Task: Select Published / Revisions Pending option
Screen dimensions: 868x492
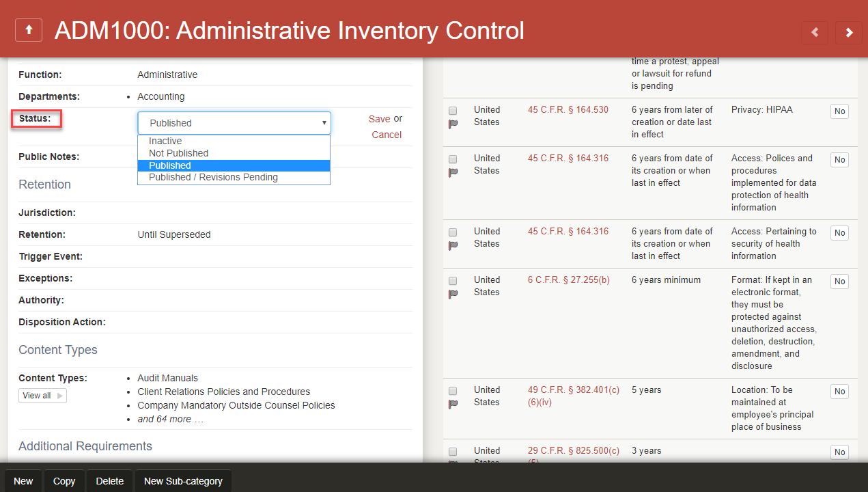Action: point(213,177)
